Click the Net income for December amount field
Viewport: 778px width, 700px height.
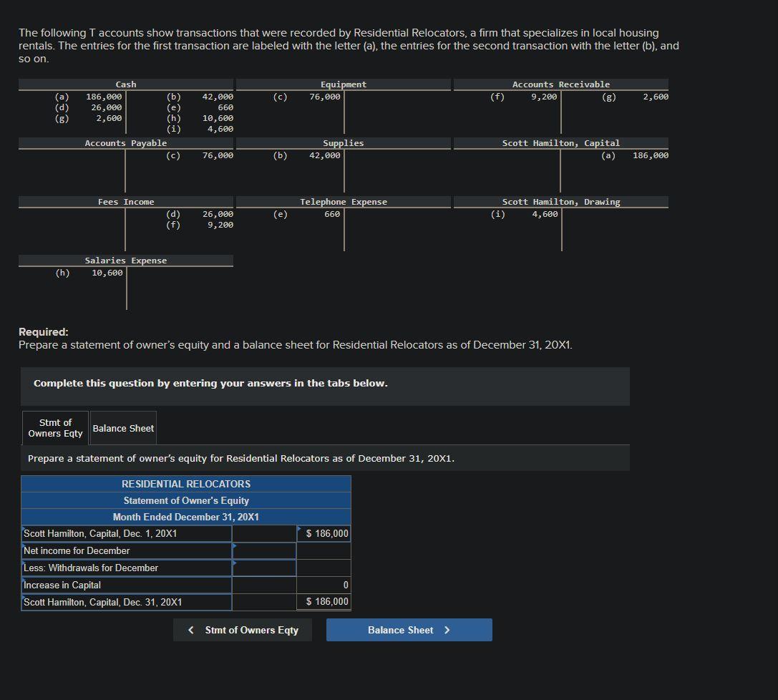coord(264,550)
